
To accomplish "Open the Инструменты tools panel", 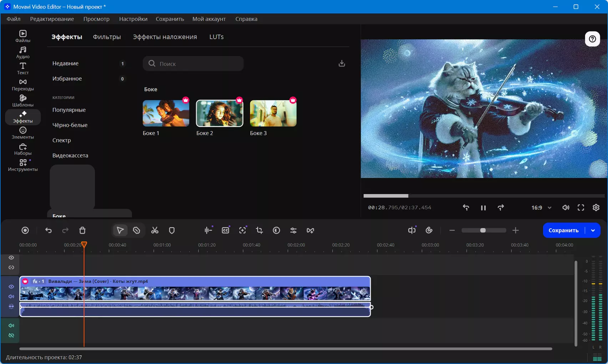I will 23,165.
